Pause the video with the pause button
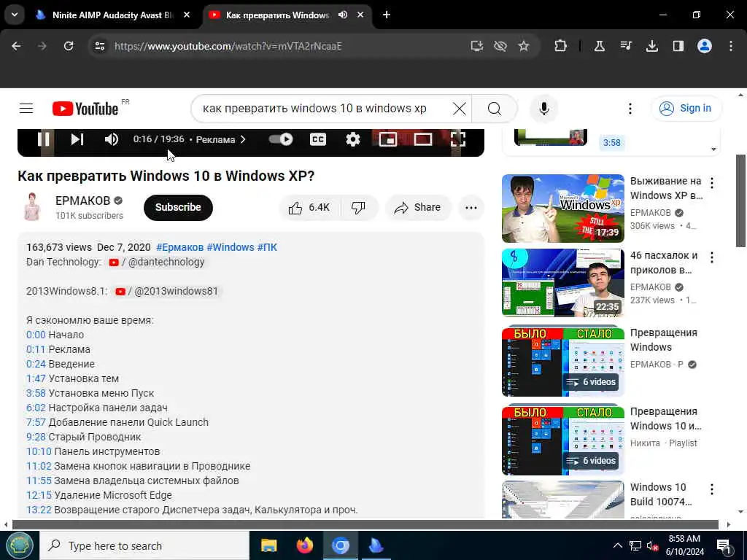 (44, 139)
